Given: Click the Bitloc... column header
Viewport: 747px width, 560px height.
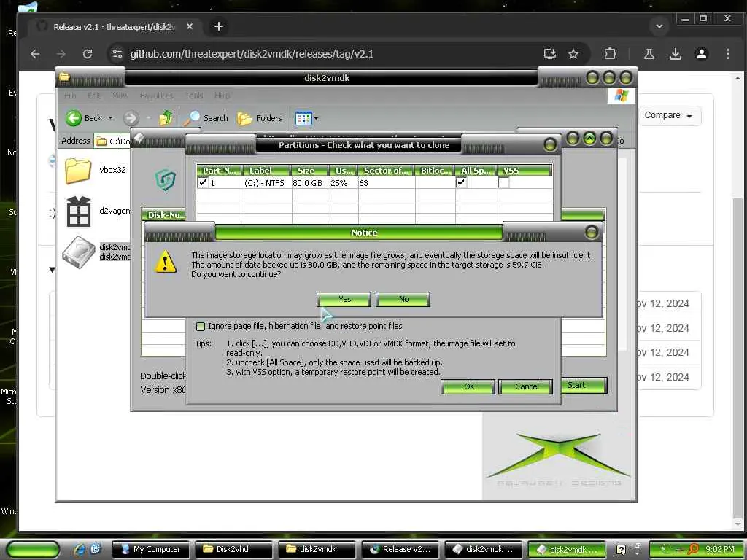Looking at the screenshot, I should 435,171.
